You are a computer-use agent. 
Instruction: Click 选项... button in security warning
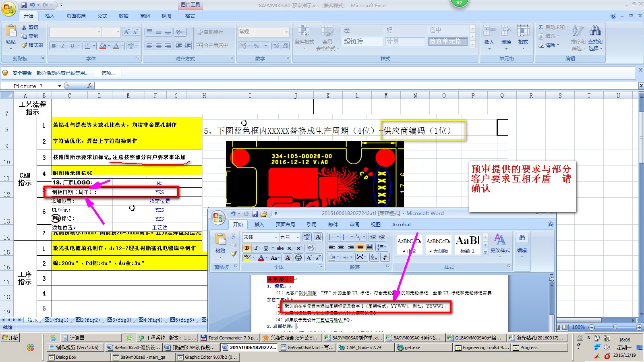108,73
